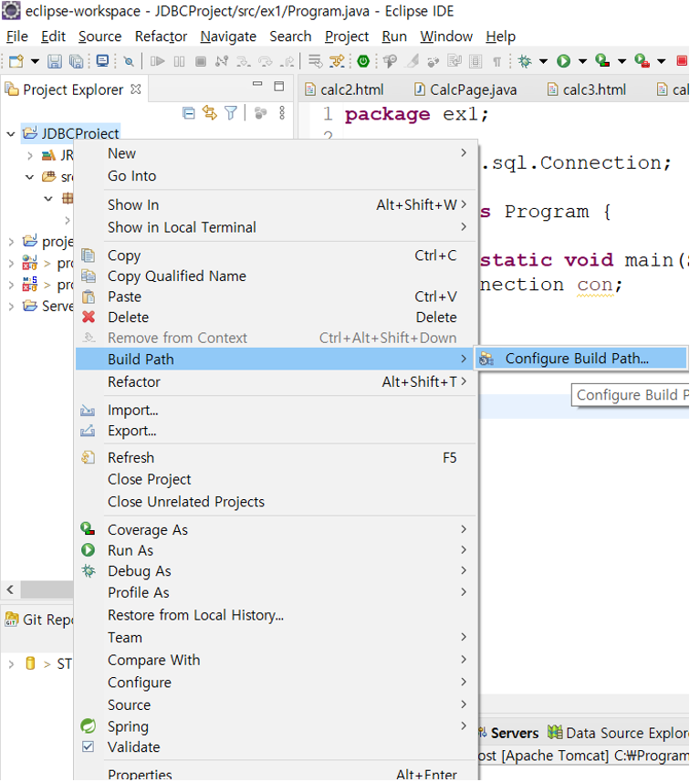Choose Close Unrelated Projects

pyautogui.click(x=276, y=502)
